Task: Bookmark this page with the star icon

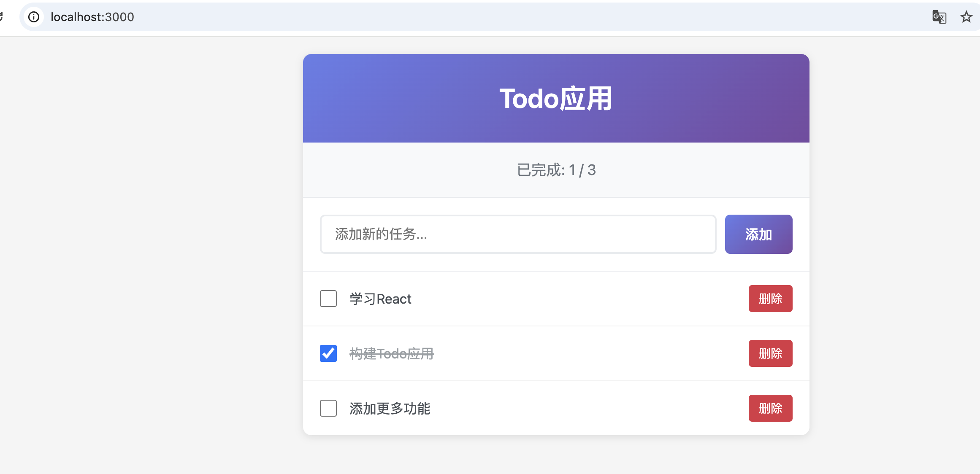Action: point(966,17)
